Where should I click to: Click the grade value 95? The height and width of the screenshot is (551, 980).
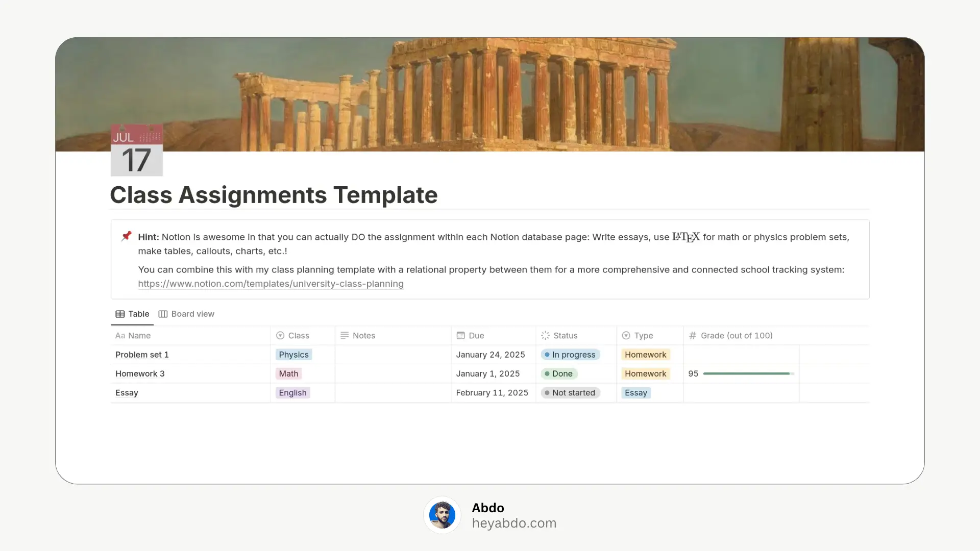(693, 373)
